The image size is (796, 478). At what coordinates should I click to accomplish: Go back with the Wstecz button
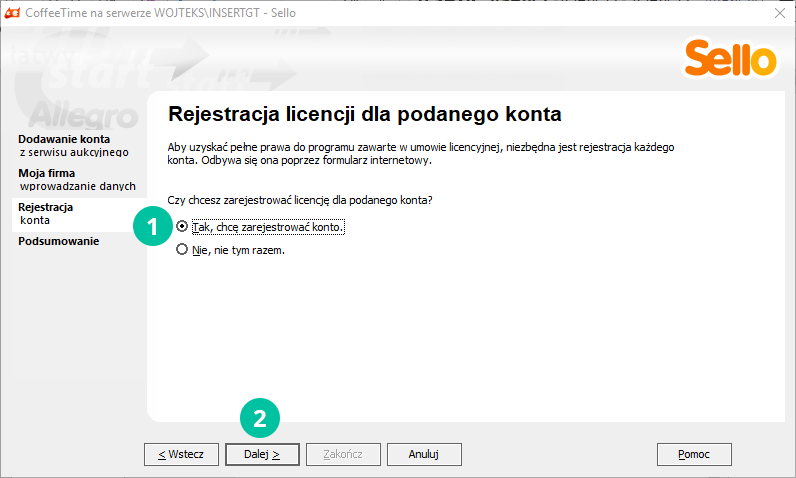pyautogui.click(x=181, y=454)
